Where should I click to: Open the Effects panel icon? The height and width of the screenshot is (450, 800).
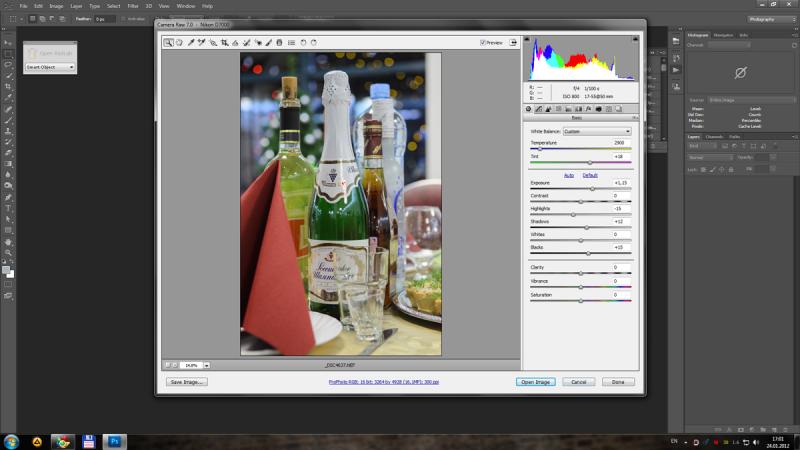coord(588,109)
